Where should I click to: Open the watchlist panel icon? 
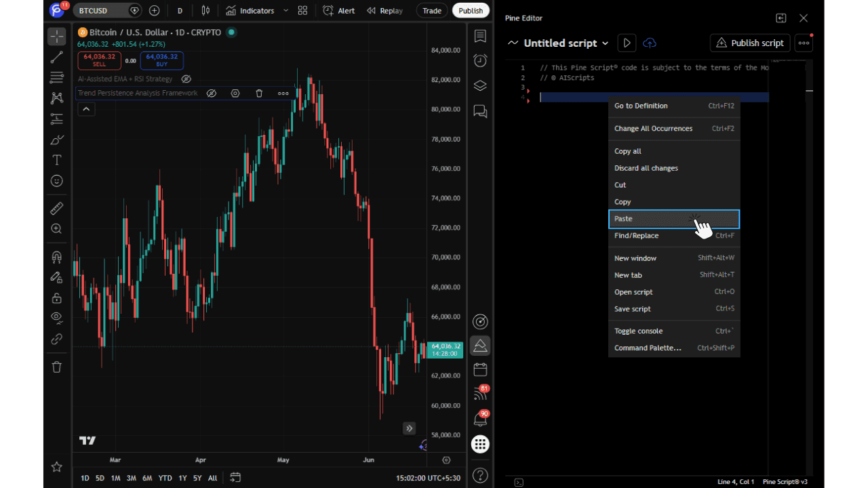pyautogui.click(x=480, y=36)
